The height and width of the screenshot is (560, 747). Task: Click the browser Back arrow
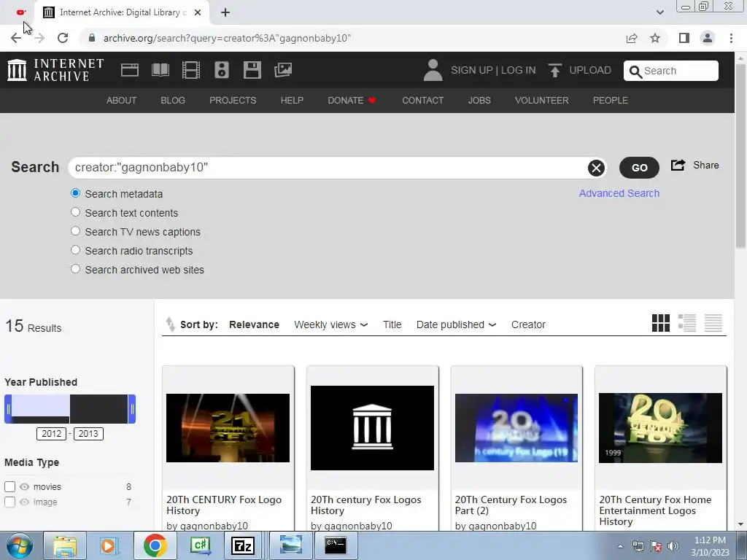(16, 38)
